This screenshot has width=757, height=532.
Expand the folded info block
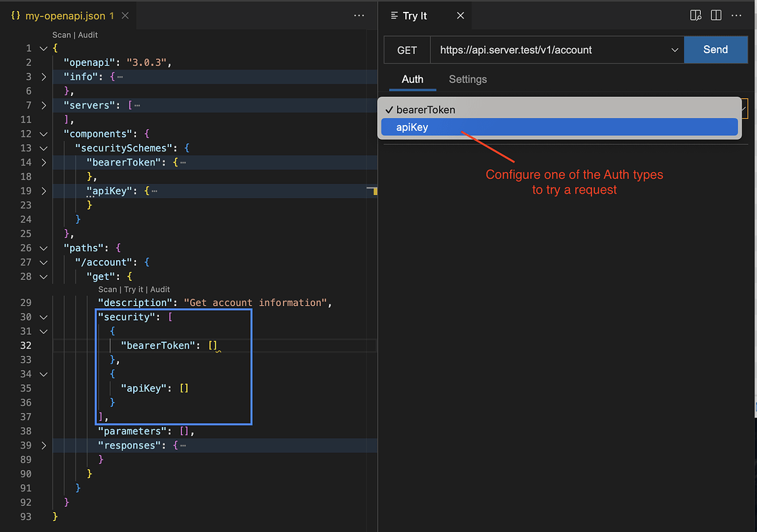(44, 77)
